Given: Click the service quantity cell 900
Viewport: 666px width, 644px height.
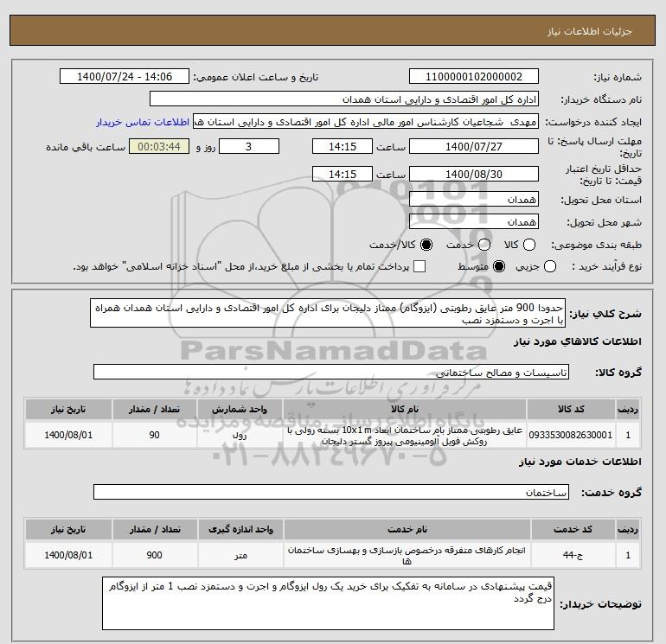Looking at the screenshot, I should 155,555.
